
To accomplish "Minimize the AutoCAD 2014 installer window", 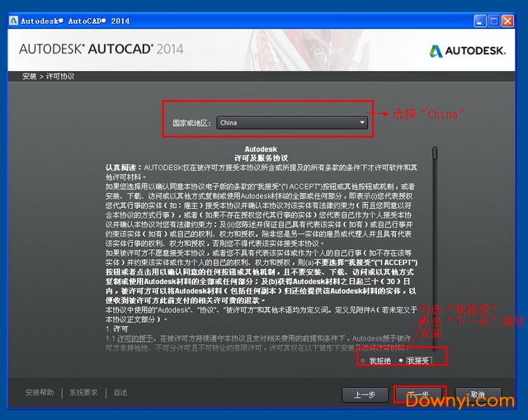I will tap(480, 19).
